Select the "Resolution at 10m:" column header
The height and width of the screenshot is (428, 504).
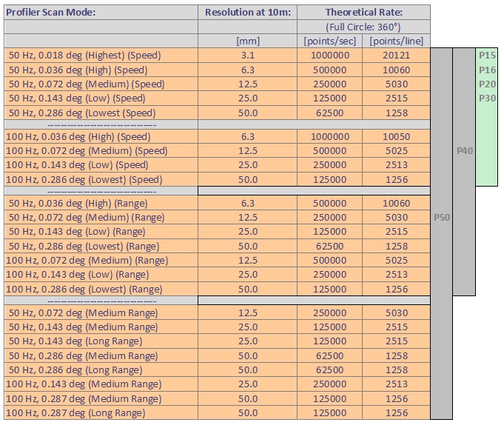coord(247,12)
